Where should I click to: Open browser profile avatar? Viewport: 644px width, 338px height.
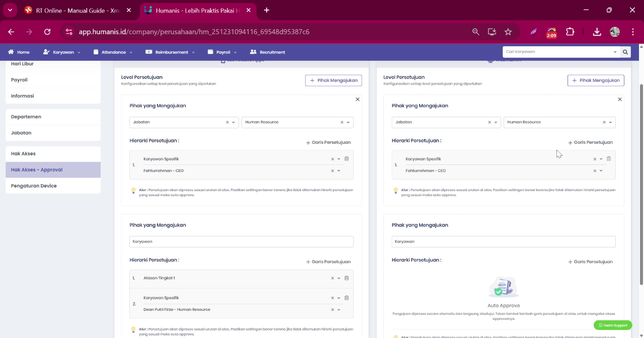(x=615, y=32)
